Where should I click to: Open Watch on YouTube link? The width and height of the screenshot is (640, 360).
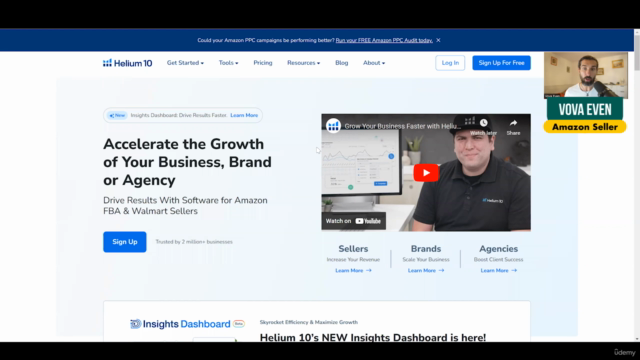(353, 221)
